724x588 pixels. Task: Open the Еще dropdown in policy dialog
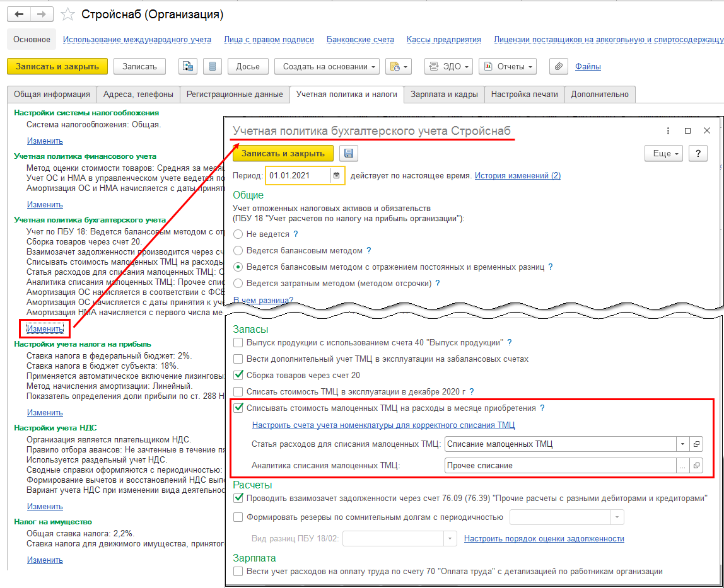pos(663,153)
